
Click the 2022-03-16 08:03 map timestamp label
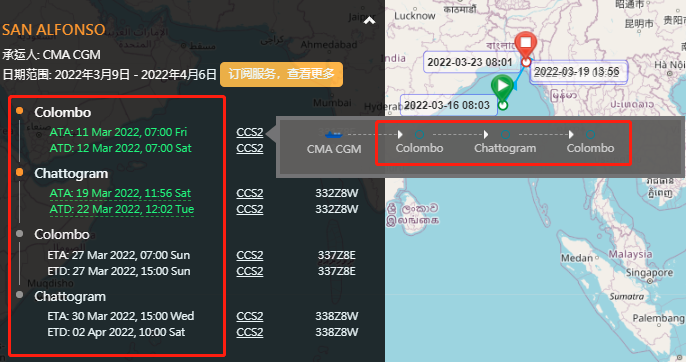pos(447,105)
